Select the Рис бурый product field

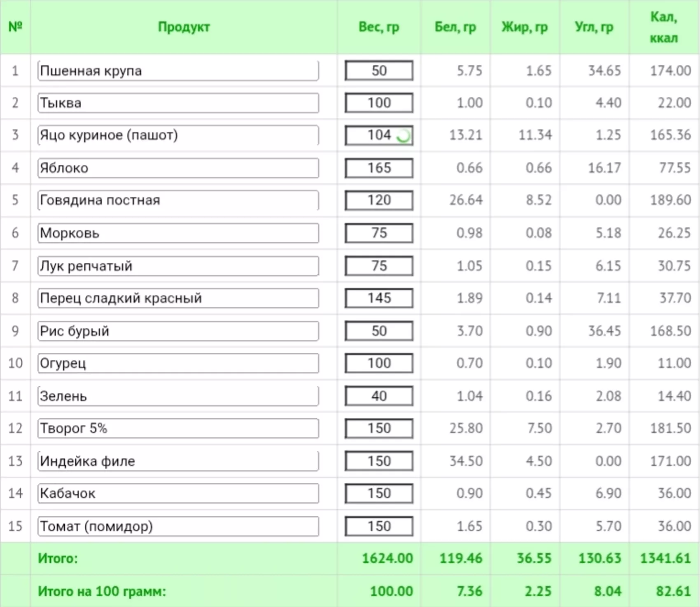tap(178, 331)
